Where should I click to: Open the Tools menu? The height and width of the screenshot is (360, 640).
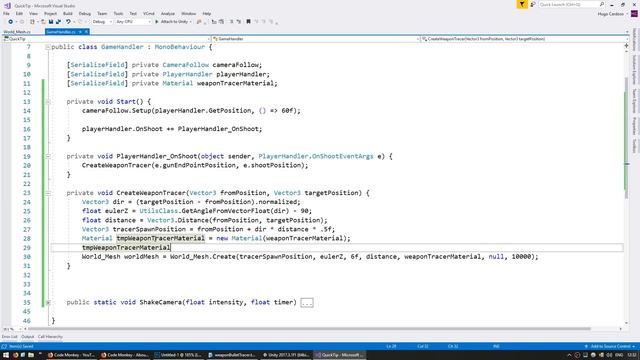click(118, 13)
